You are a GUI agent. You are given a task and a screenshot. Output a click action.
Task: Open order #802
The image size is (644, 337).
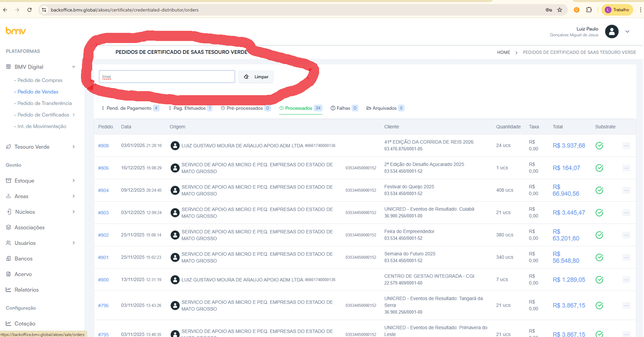(103, 235)
